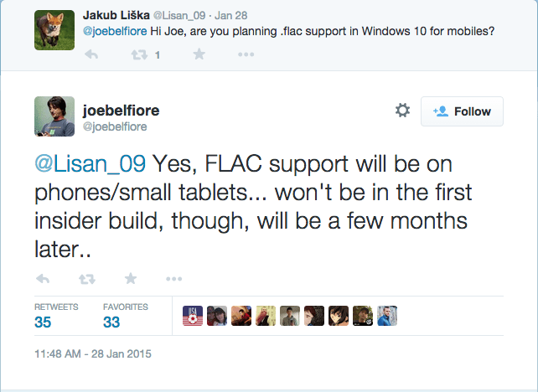Viewport: 538px width, 392px height.
Task: Open the @joebelfiore mention in Jakub's tweet
Action: pos(115,31)
